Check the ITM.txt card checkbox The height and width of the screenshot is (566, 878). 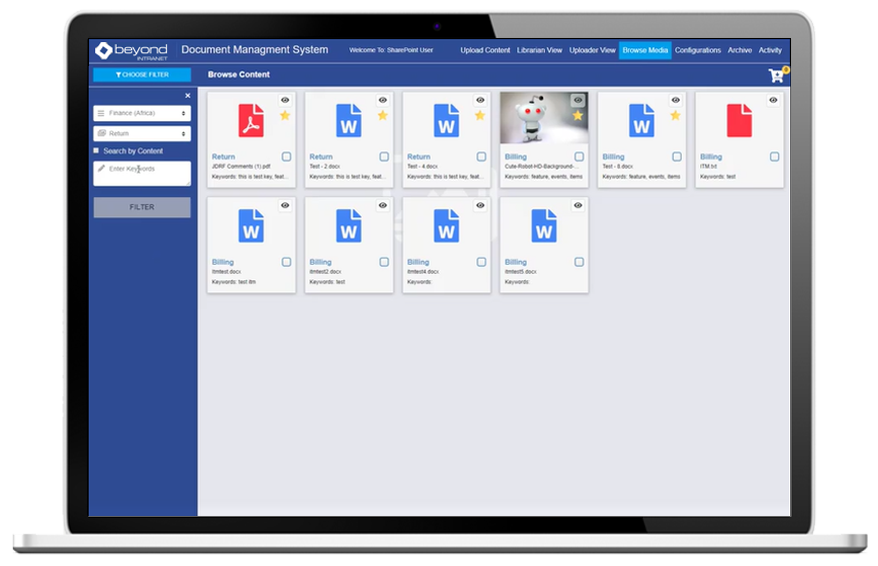pyautogui.click(x=774, y=157)
